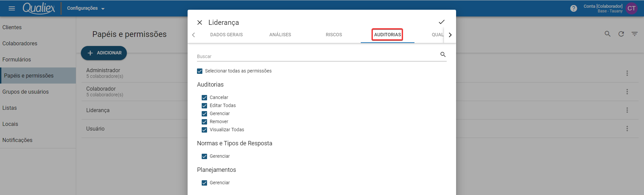The image size is (644, 195).
Task: Click the Adicionar button
Action: point(104,53)
